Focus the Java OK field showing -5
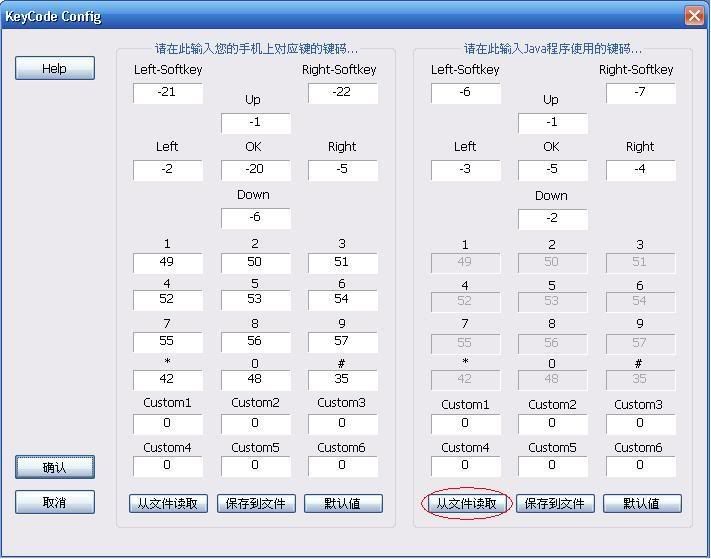Viewport: 711px width, 559px height. pyautogui.click(x=552, y=170)
